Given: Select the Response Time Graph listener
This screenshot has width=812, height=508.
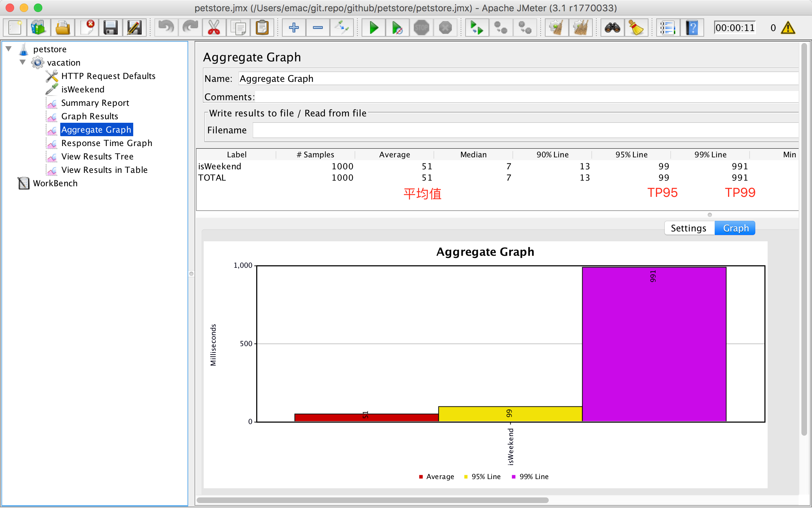Looking at the screenshot, I should point(106,143).
